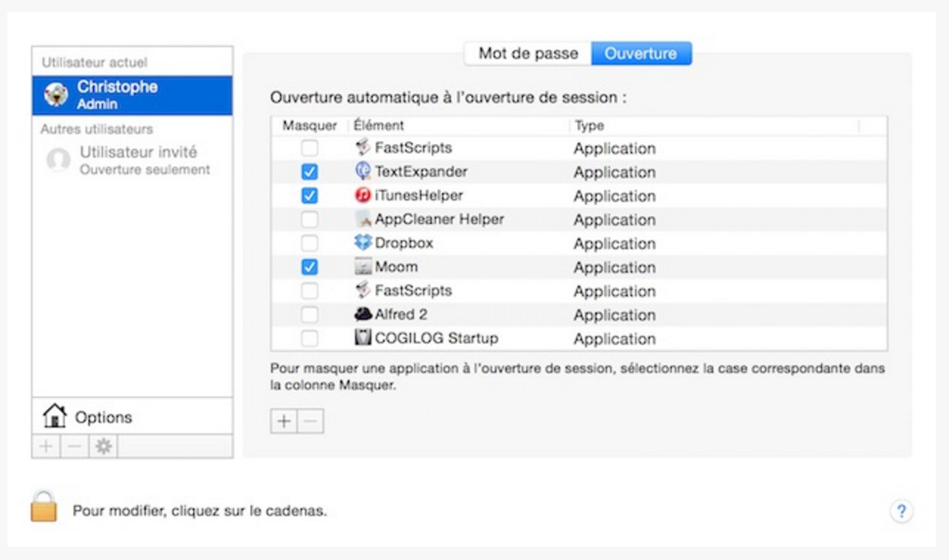The image size is (949, 560).
Task: Add a login item with the plus button
Action: coord(284,421)
